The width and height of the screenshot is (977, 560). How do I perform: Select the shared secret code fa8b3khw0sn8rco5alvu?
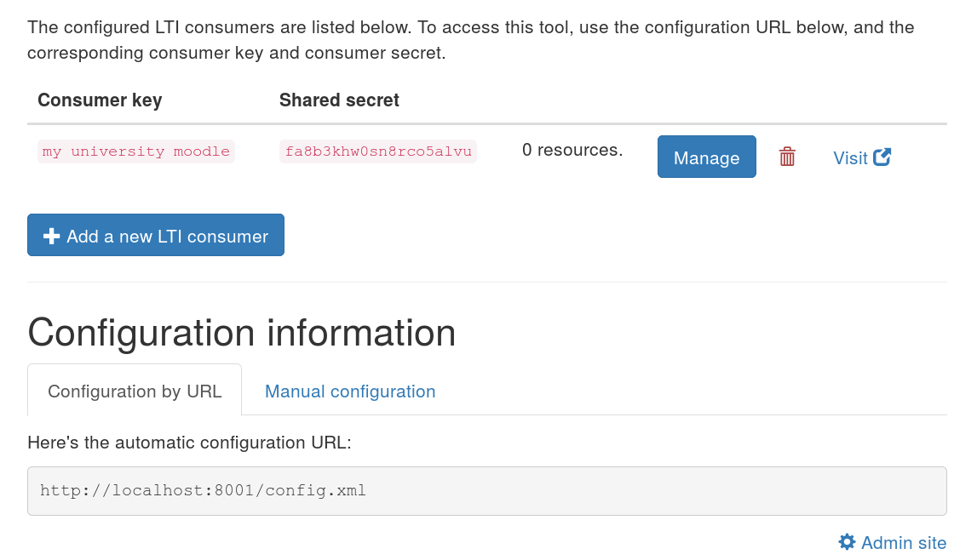(x=378, y=151)
